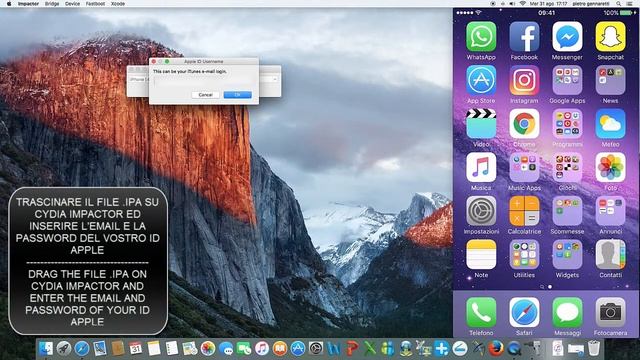
Task: Open the Scommesse folder
Action: [567, 211]
